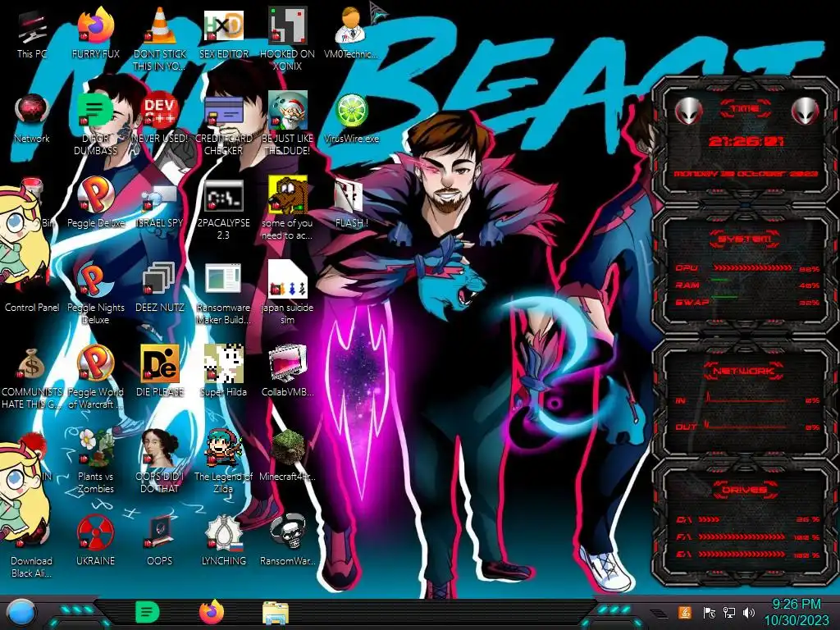Open the C:\ drive entry in the DRIVES widget

746,519
